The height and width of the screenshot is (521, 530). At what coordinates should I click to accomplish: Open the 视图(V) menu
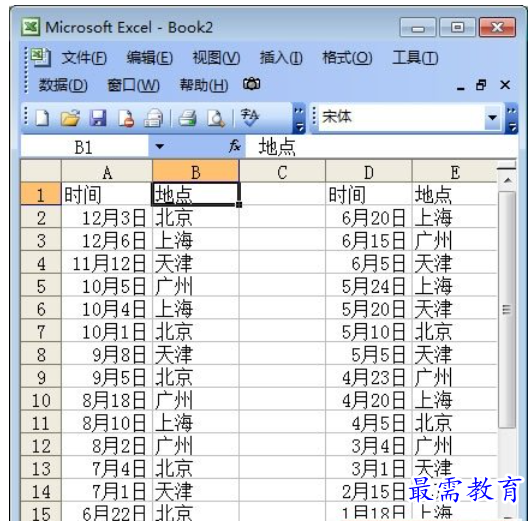(x=216, y=57)
